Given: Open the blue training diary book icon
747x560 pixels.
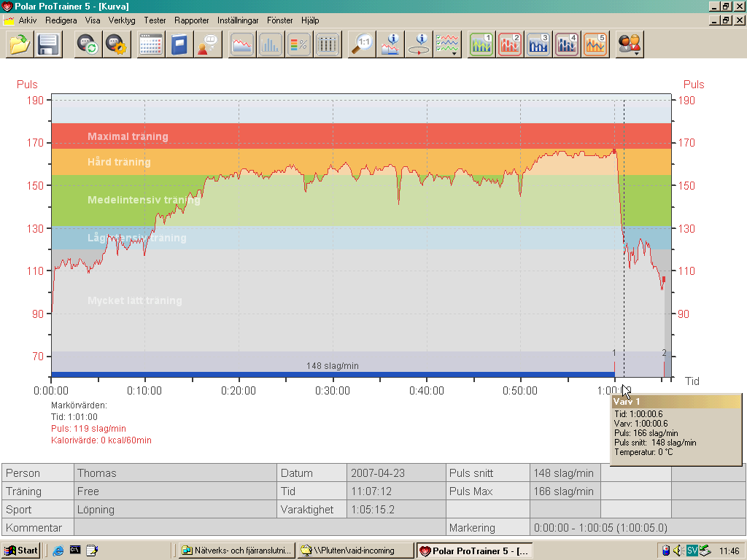Looking at the screenshot, I should click(x=179, y=44).
